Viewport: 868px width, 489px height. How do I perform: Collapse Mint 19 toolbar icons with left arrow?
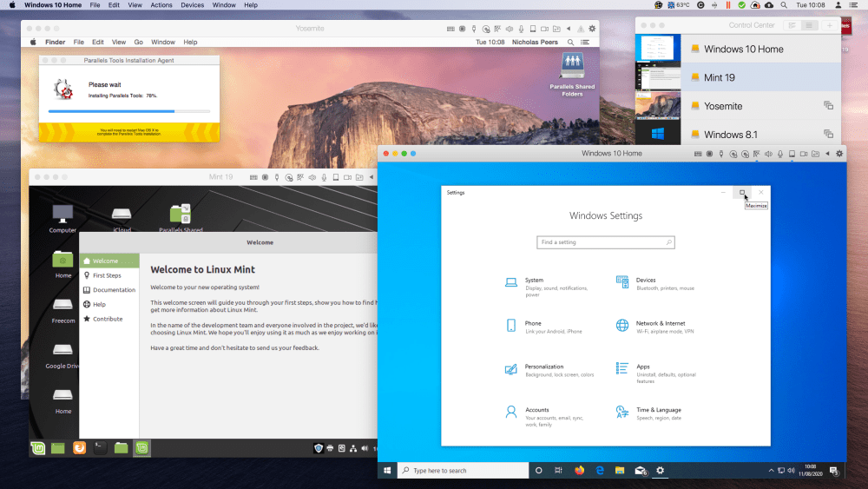click(372, 177)
